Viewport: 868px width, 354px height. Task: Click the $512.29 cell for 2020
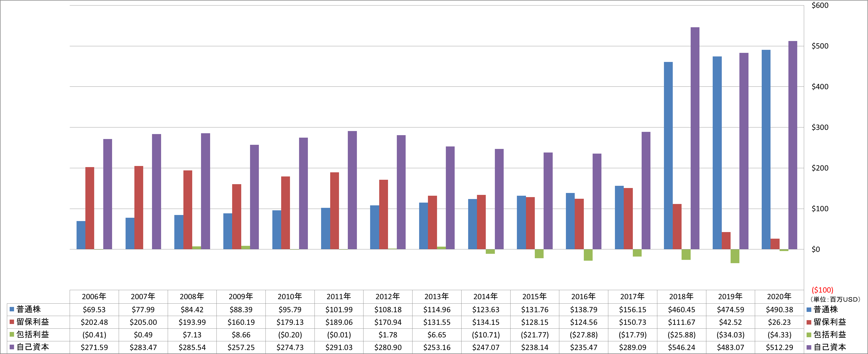click(779, 347)
